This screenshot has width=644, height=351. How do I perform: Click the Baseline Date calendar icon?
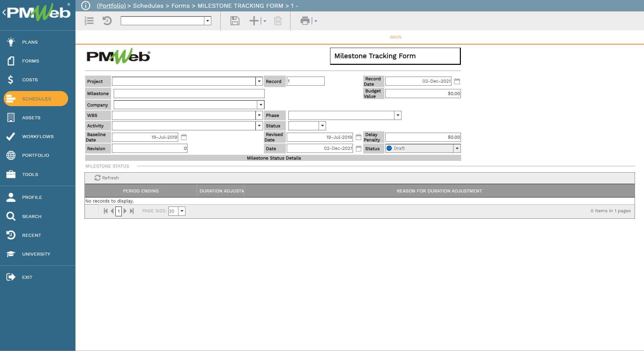pyautogui.click(x=183, y=137)
